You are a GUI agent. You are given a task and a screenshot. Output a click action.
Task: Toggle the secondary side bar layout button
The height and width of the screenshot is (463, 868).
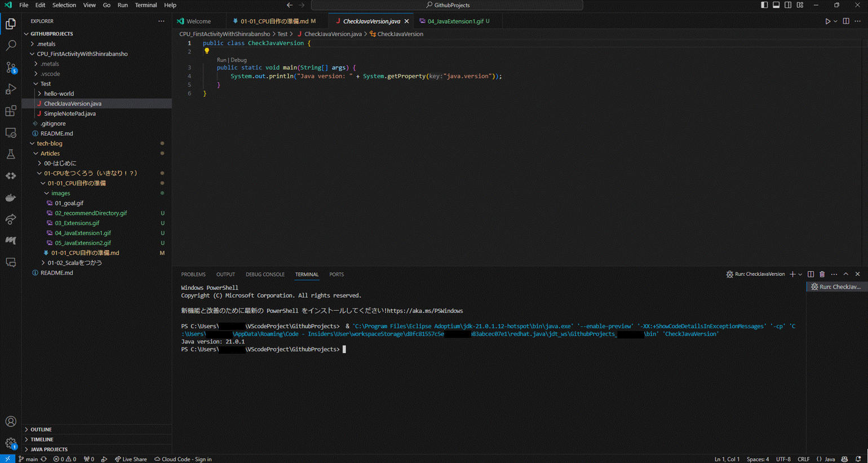coord(788,5)
